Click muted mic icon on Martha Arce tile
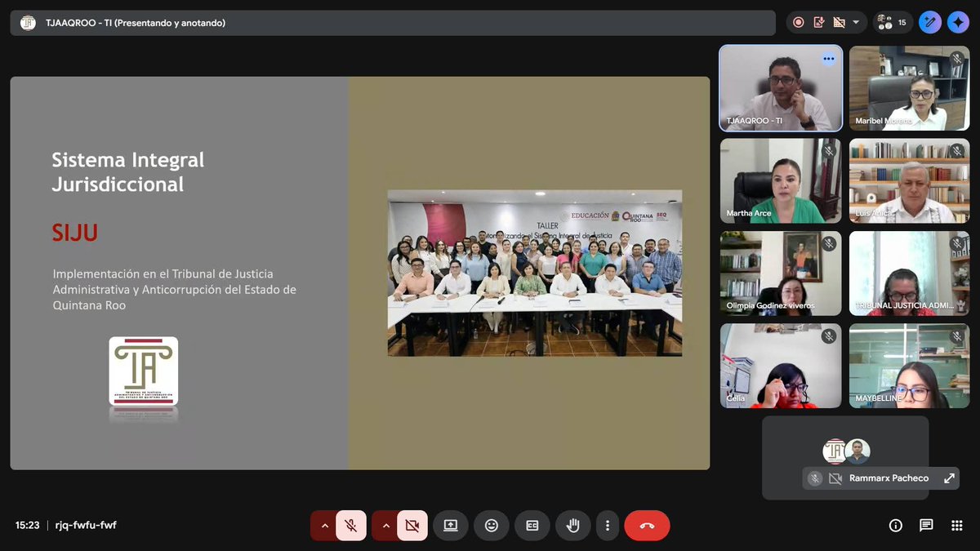Image resolution: width=980 pixels, height=551 pixels. (x=829, y=151)
